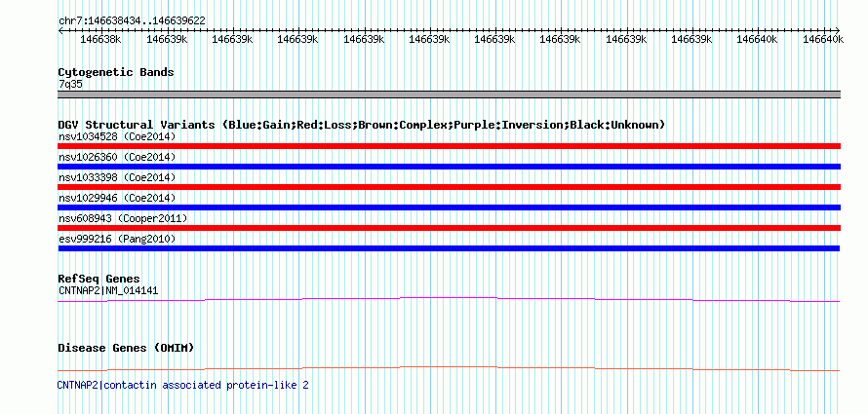
Task: Select the Disease Genes (OMIM) track heading
Action: 126,348
